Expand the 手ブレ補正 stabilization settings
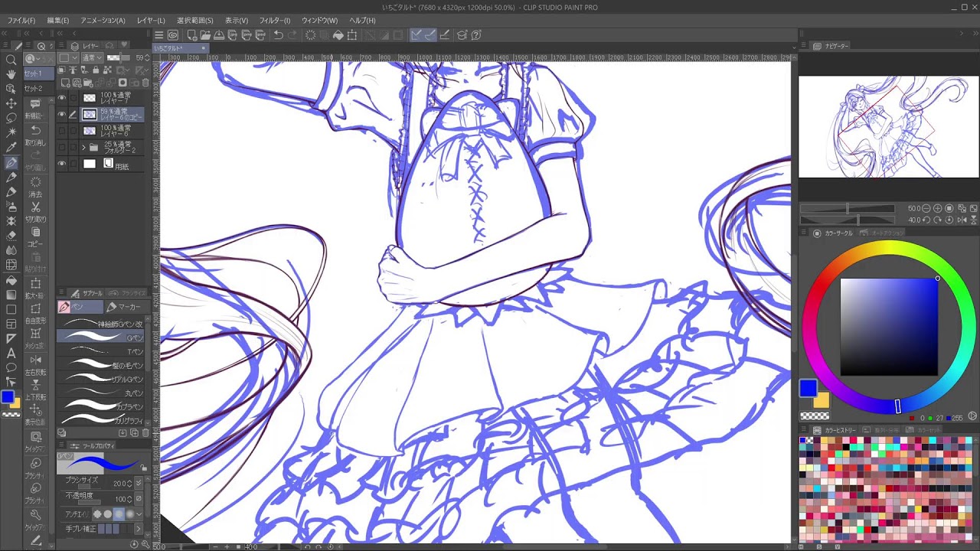Screen dimensions: 980x551 139,529
